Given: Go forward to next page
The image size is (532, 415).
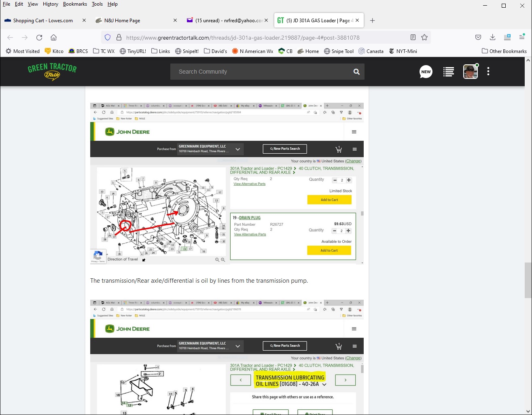Looking at the screenshot, I should pyautogui.click(x=25, y=38).
